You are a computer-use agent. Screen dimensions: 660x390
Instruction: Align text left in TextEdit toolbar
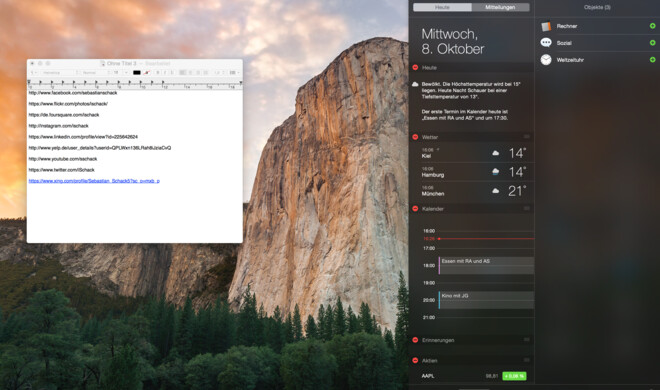tap(182, 72)
